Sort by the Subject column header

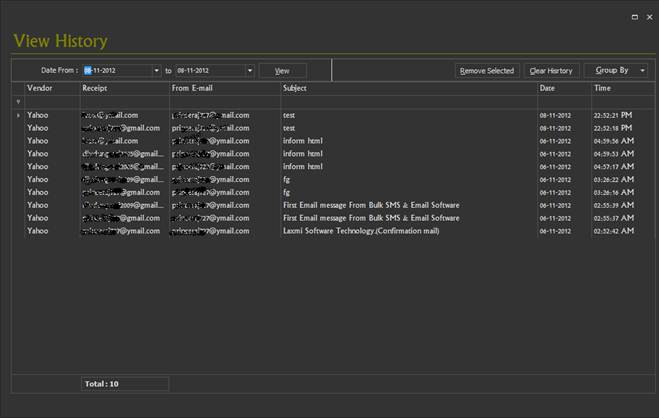point(408,88)
